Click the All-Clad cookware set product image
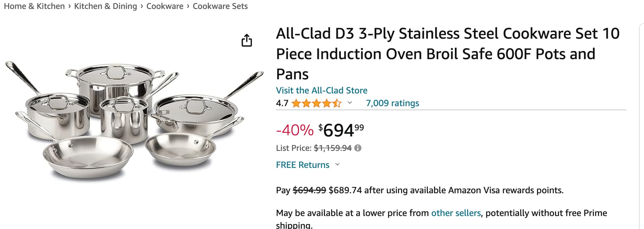The image size is (644, 229). coord(134,121)
